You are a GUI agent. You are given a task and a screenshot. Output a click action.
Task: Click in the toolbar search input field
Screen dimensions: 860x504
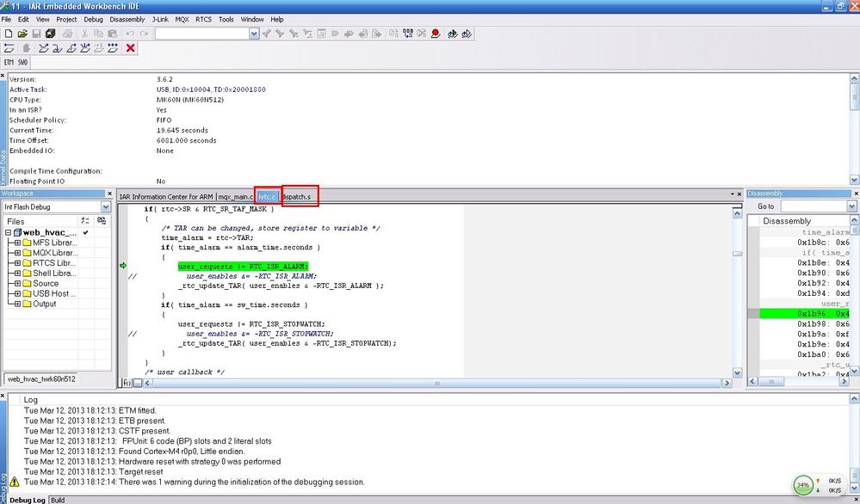click(x=201, y=34)
